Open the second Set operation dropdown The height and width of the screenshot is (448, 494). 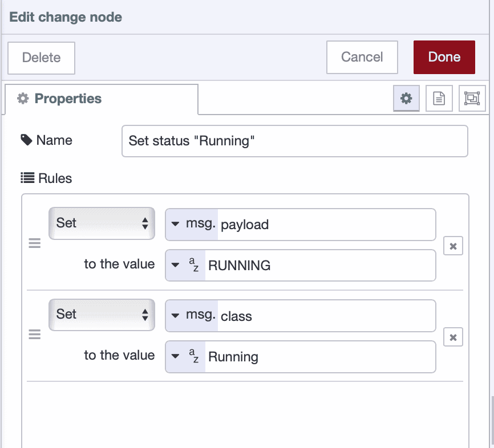point(102,315)
